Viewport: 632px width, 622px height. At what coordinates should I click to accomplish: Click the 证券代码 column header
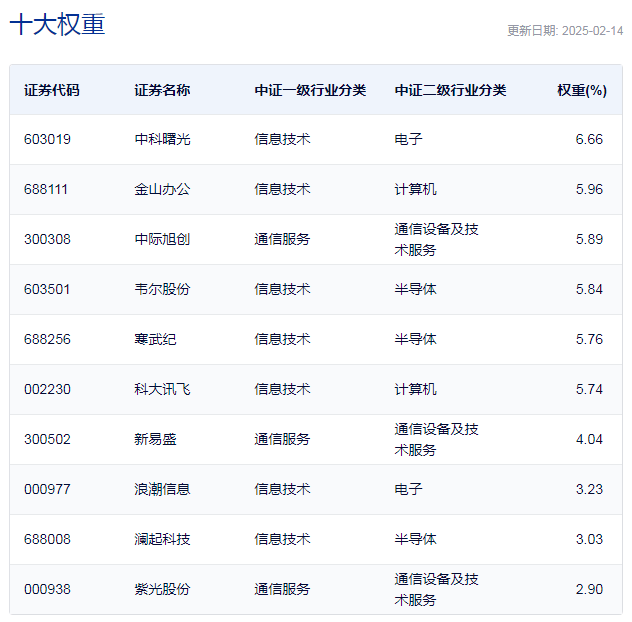click(x=52, y=90)
